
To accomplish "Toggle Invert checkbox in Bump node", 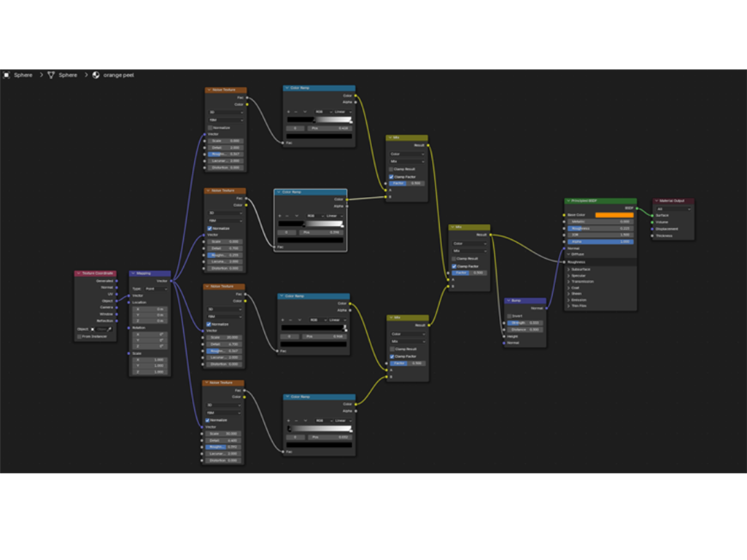I will click(x=510, y=316).
